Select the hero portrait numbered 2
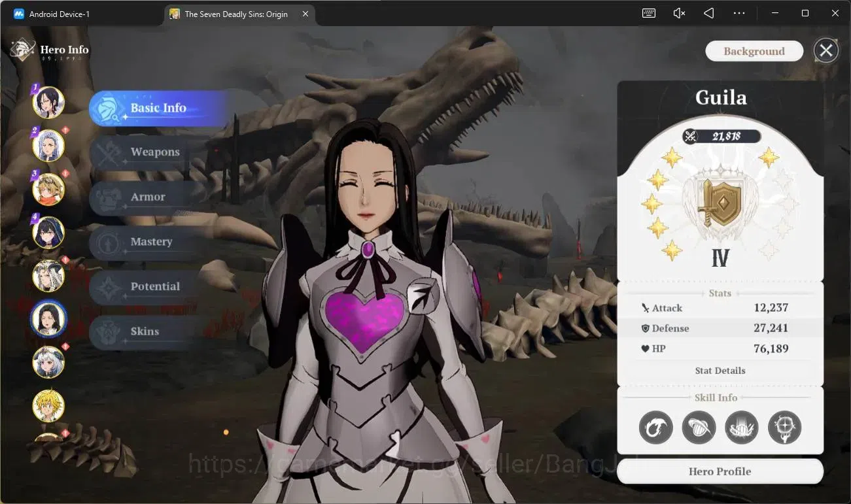 tap(48, 145)
